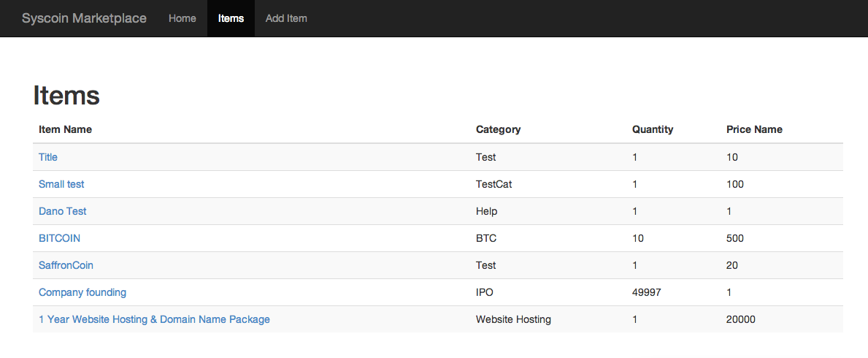Screen dimensions: 868x358
Task: Open the Title item link
Action: point(48,157)
